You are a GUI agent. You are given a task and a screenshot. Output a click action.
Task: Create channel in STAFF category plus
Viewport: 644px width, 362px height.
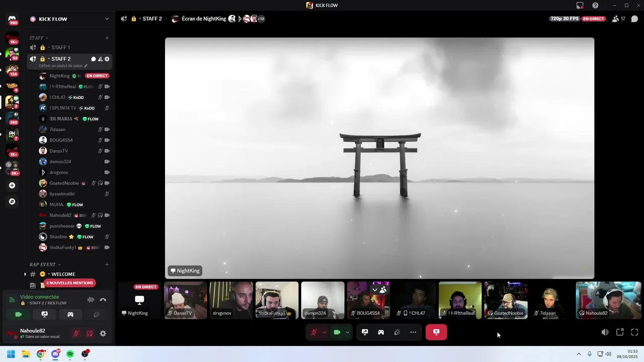pyautogui.click(x=107, y=38)
